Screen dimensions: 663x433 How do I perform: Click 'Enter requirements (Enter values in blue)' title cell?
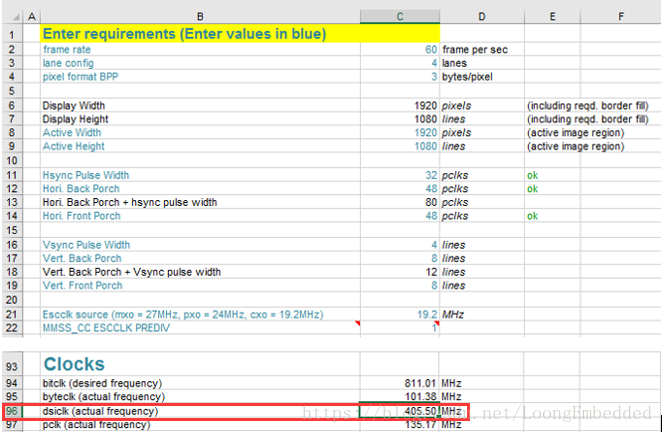coord(240,34)
